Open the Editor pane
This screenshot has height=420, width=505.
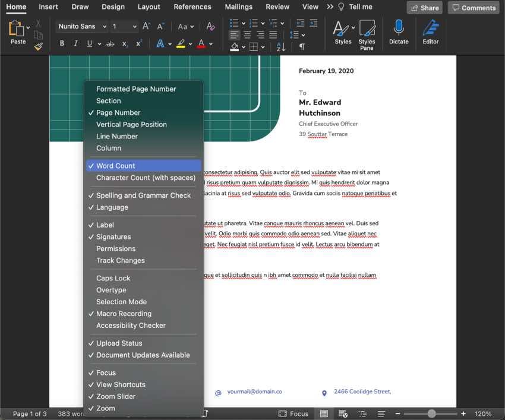(x=430, y=33)
